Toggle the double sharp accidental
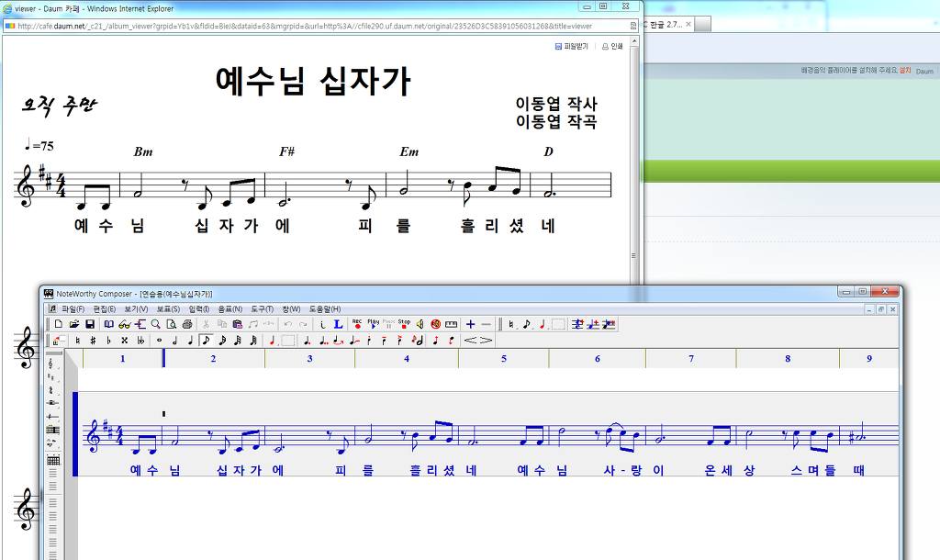 pyautogui.click(x=125, y=340)
